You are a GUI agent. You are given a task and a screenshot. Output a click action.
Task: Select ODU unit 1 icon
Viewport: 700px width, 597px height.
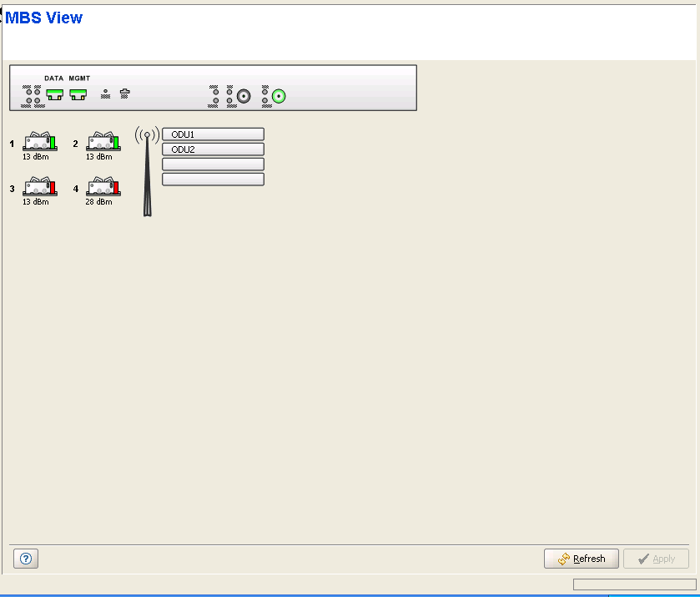click(39, 140)
